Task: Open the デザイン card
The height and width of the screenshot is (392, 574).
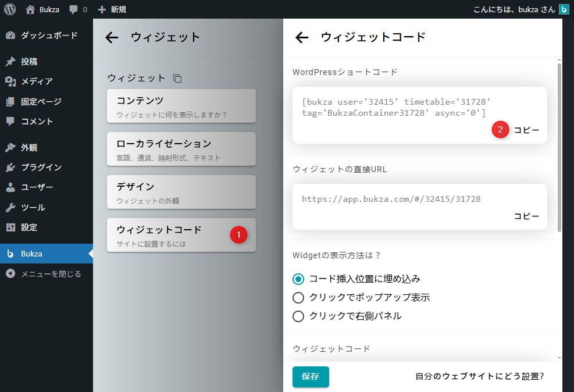Action: click(181, 192)
